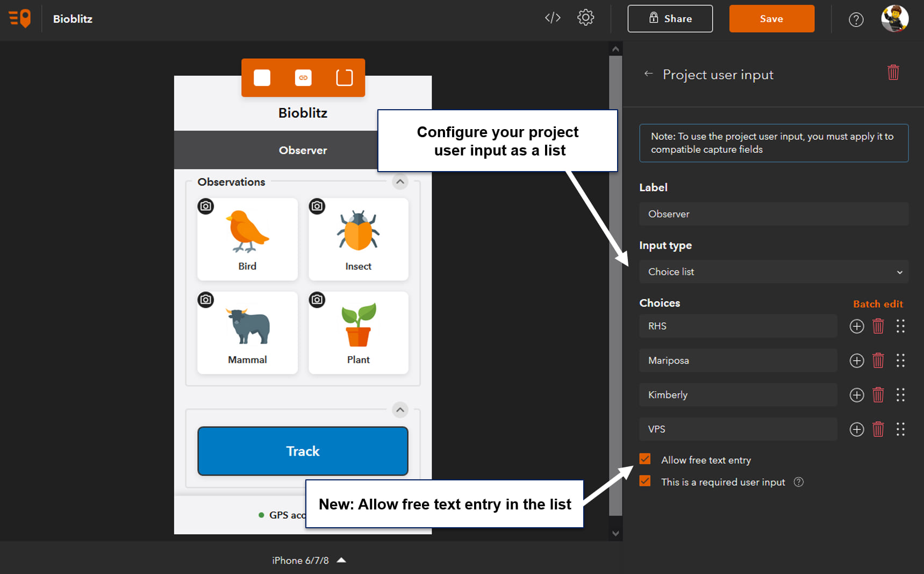924x574 pixels.
Task: Save the Bioblitz project
Action: pos(771,18)
